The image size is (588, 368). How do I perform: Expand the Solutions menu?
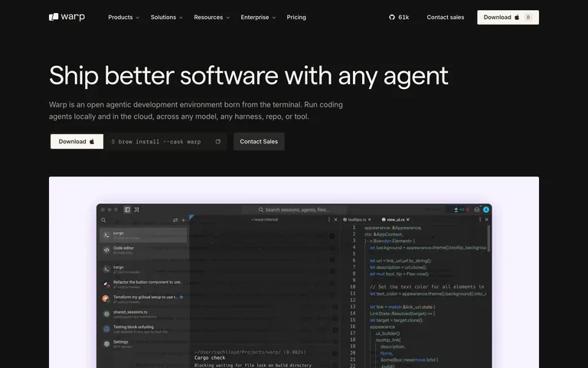166,18
